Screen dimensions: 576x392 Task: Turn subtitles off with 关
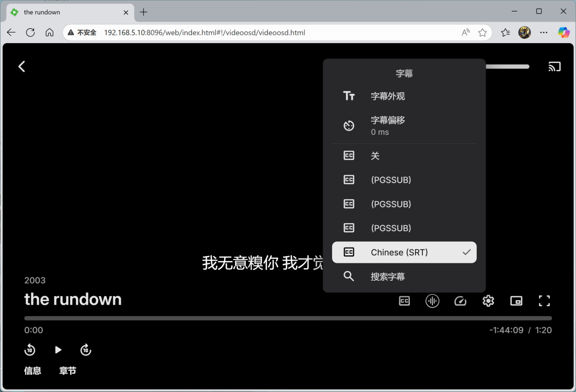point(404,156)
